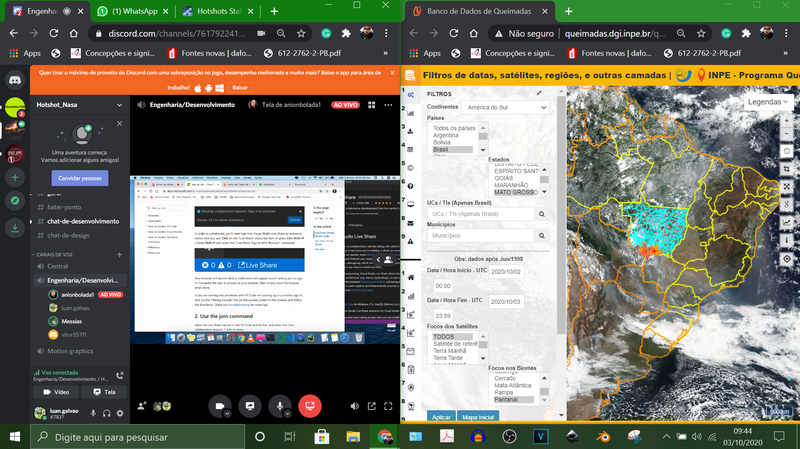The height and width of the screenshot is (449, 800).
Task: Search UCs / TIs with magnifier icon
Action: click(x=542, y=214)
